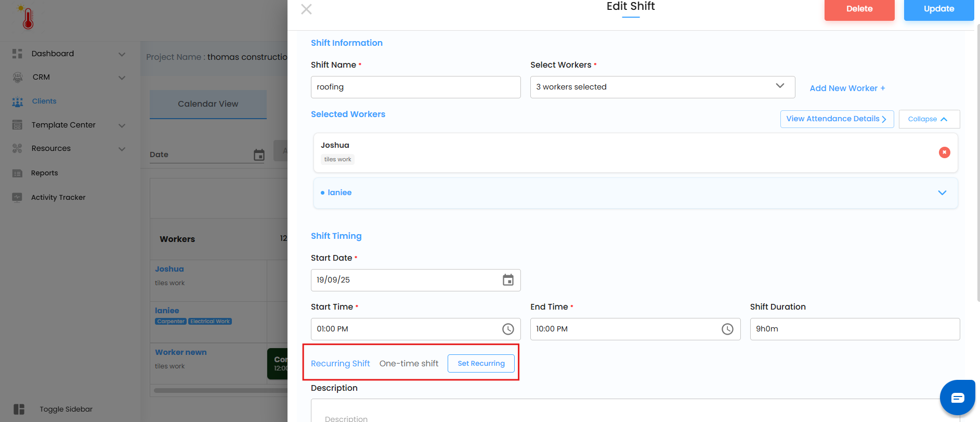Viewport: 980px width, 422px height.
Task: Click the View Attendance Details button
Action: pos(836,119)
